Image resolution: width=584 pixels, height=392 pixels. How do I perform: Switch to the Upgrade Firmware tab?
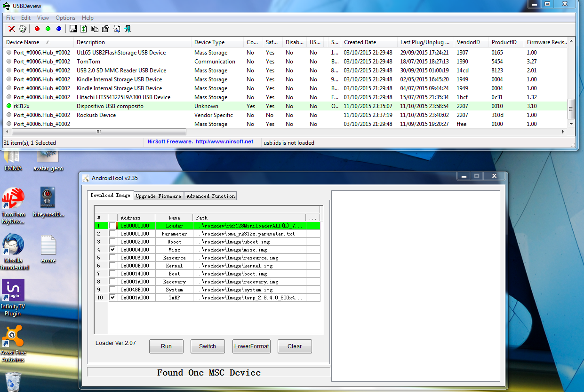point(159,196)
